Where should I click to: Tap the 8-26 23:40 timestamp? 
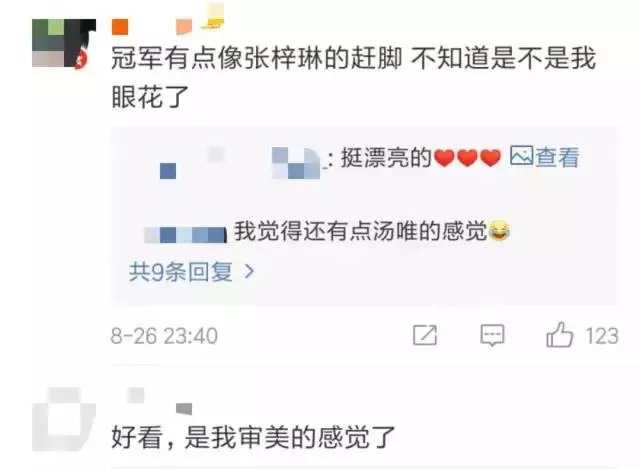164,336
